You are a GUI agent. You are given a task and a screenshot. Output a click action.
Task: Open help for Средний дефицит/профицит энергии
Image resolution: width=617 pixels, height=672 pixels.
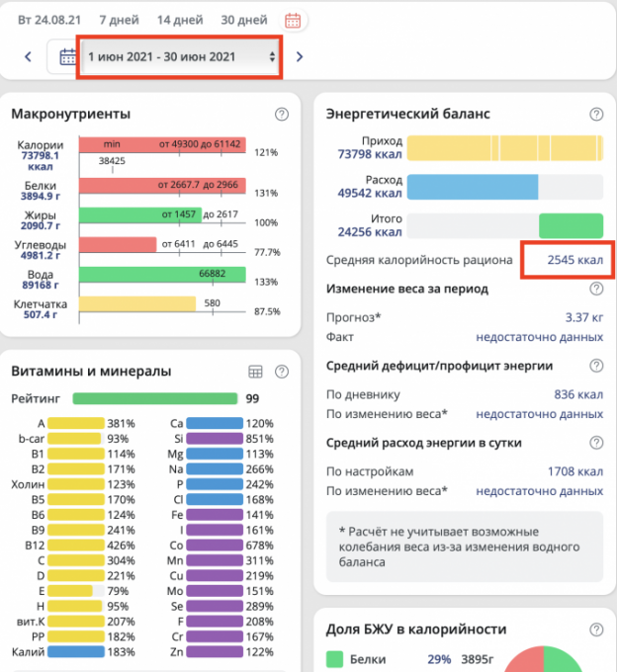596,366
